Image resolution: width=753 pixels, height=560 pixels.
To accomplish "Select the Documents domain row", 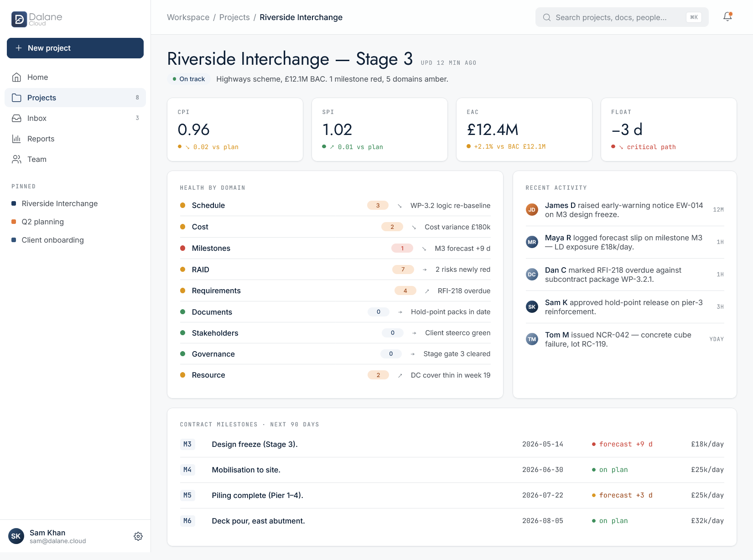I will [335, 312].
